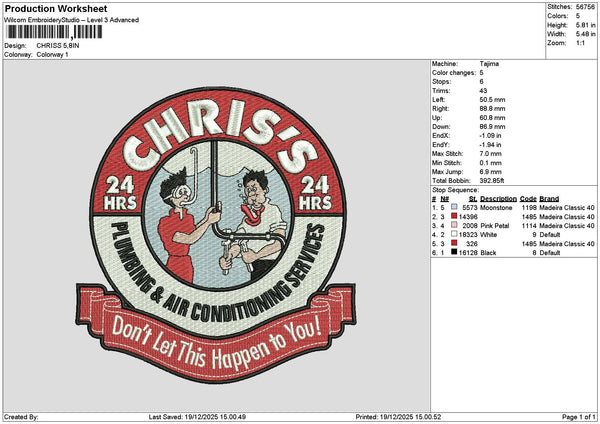Click the 'Moonstone' description cell
Screen dimensions: 600x424
tap(496, 207)
